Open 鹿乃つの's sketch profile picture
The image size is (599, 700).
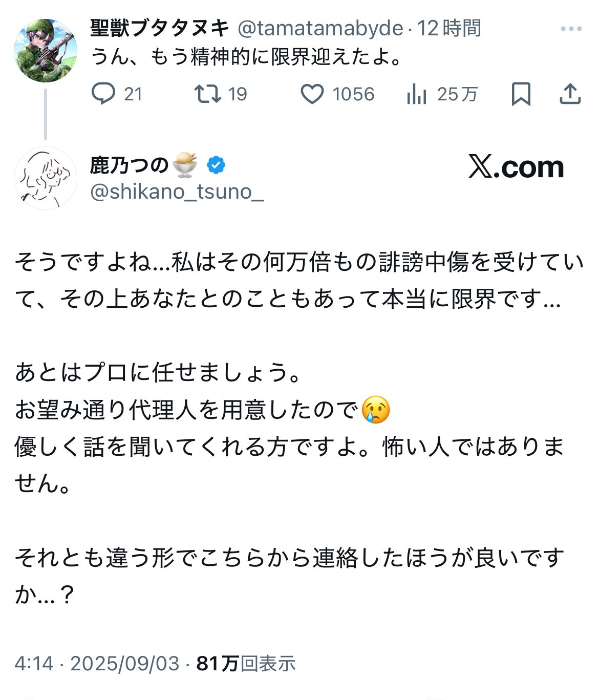click(x=46, y=178)
